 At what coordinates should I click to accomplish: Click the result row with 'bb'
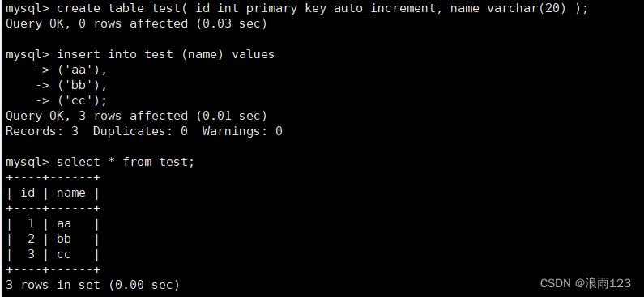point(53,239)
